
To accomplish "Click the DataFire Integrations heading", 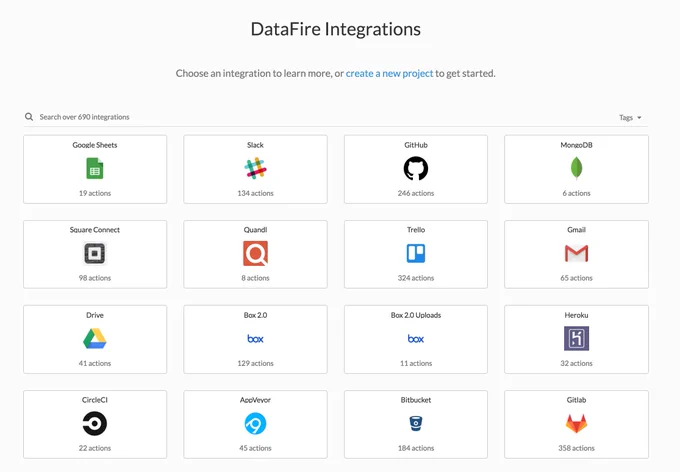I will tap(336, 30).
